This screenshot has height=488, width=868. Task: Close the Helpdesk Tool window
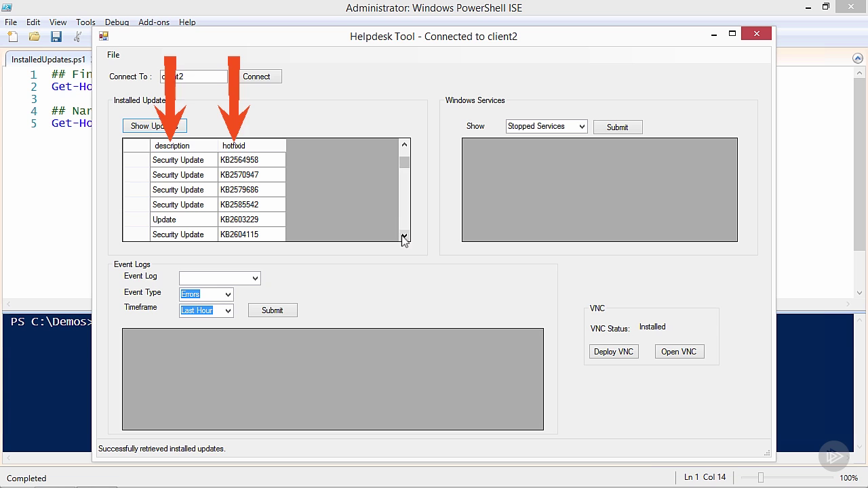[756, 33]
